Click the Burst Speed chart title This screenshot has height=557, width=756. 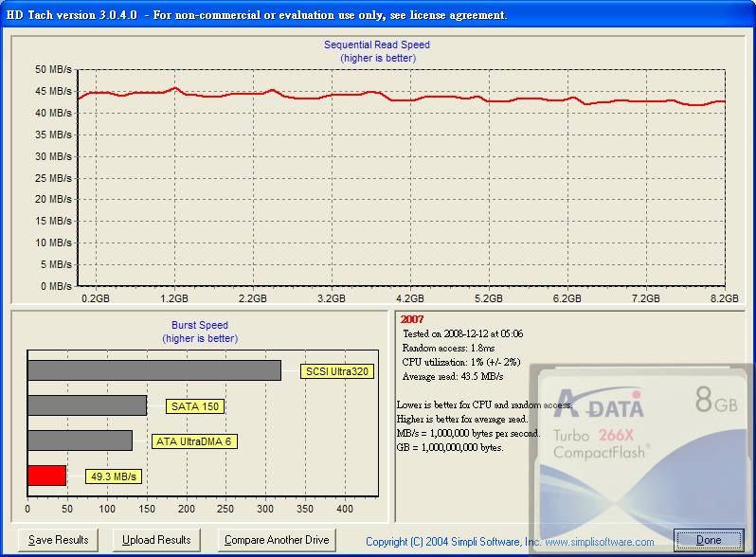tap(200, 325)
